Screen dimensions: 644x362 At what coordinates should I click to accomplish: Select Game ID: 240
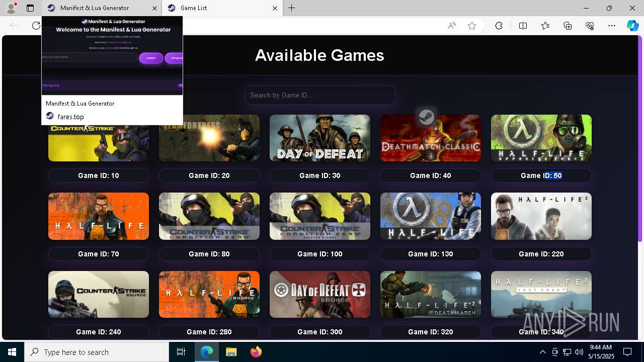[x=99, y=332]
